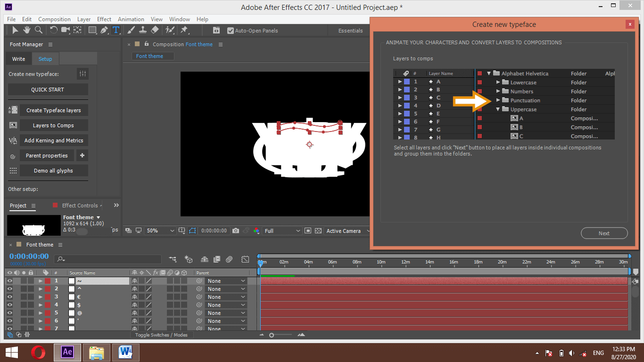Enable motion blur for all layers

[x=229, y=259]
